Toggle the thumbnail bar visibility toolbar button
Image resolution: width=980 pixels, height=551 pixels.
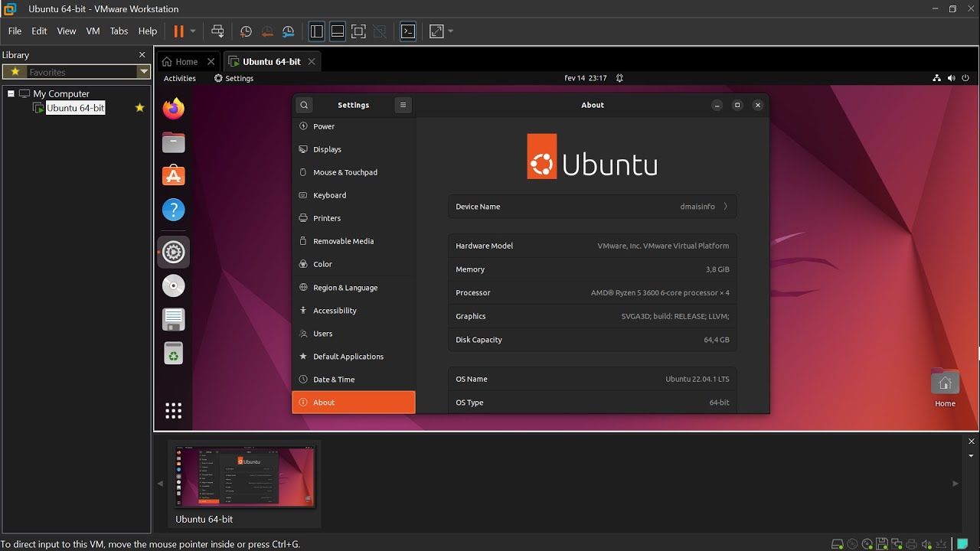pyautogui.click(x=337, y=31)
